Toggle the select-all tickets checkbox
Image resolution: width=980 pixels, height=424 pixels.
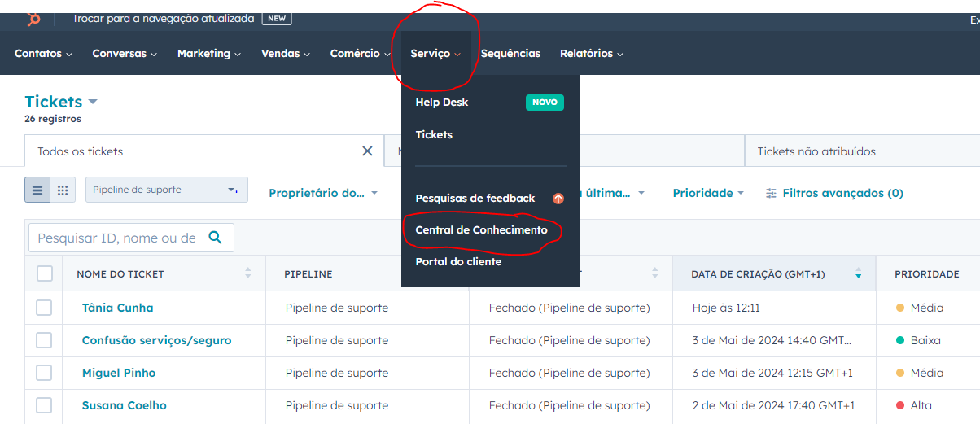pyautogui.click(x=45, y=274)
